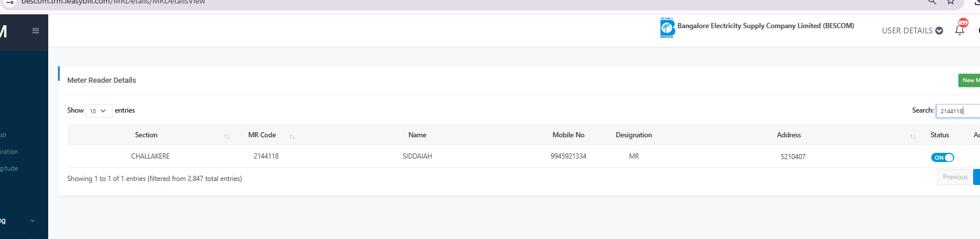Screen dimensions: 980x239
Task: Toggle the sidebar hamburger menu
Action: [x=36, y=31]
